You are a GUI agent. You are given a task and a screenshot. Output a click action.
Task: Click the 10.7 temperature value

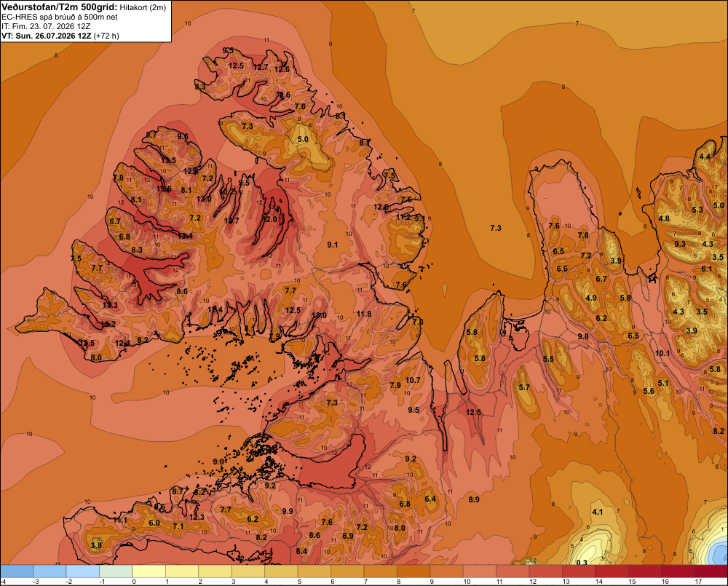(413, 380)
